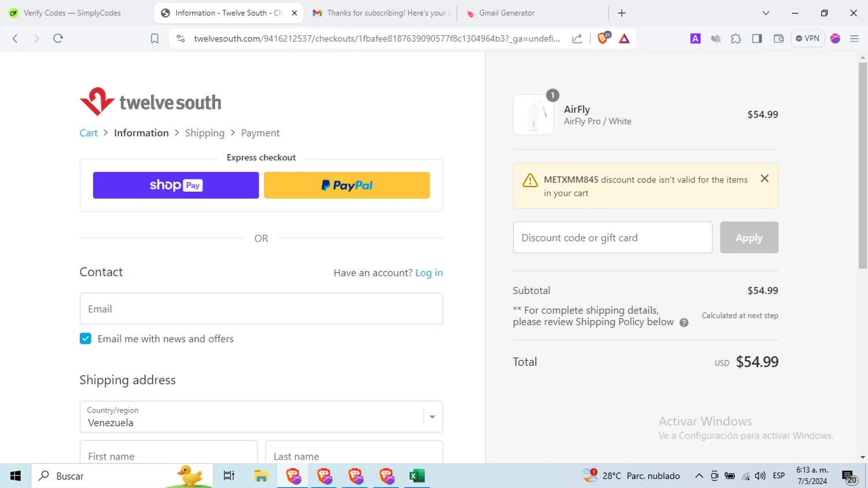Click the address bar URL

pyautogui.click(x=377, y=38)
